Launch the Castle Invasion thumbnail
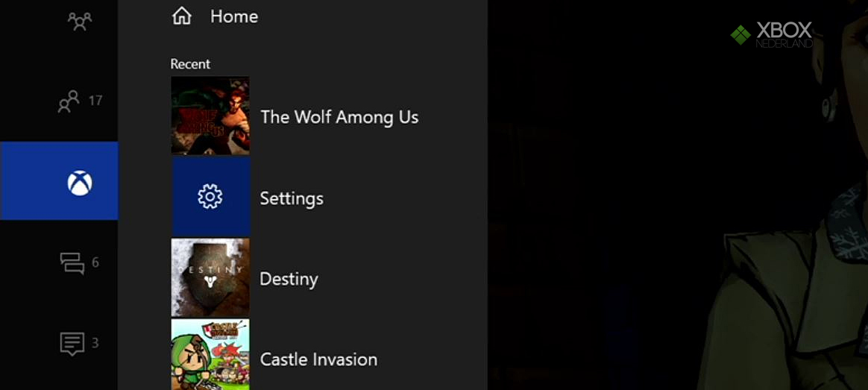 click(210, 355)
